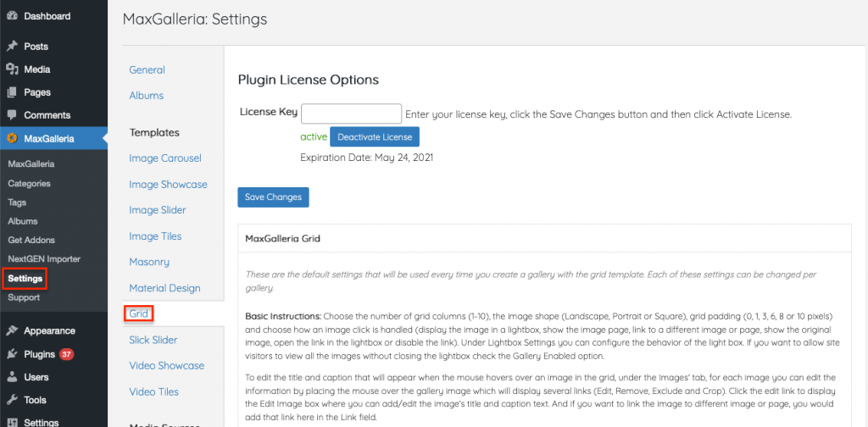This screenshot has height=427, width=868.
Task: Open the Video Showcase template tab
Action: tap(166, 366)
